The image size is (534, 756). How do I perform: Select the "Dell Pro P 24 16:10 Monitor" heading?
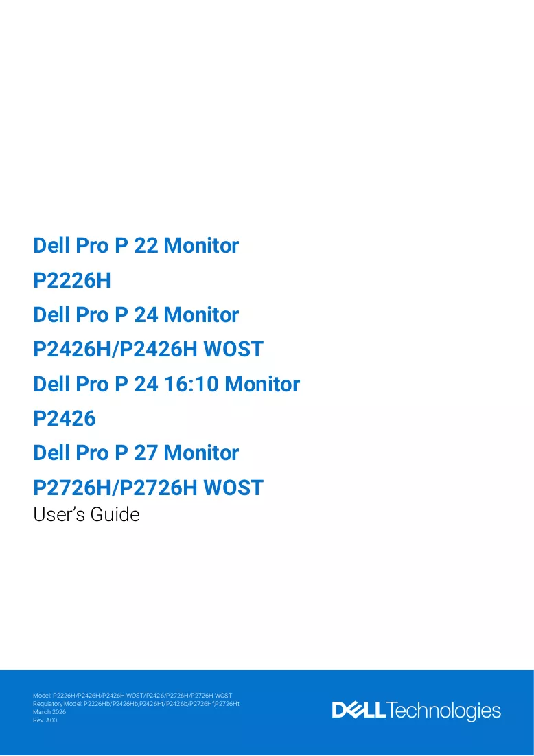(x=166, y=385)
